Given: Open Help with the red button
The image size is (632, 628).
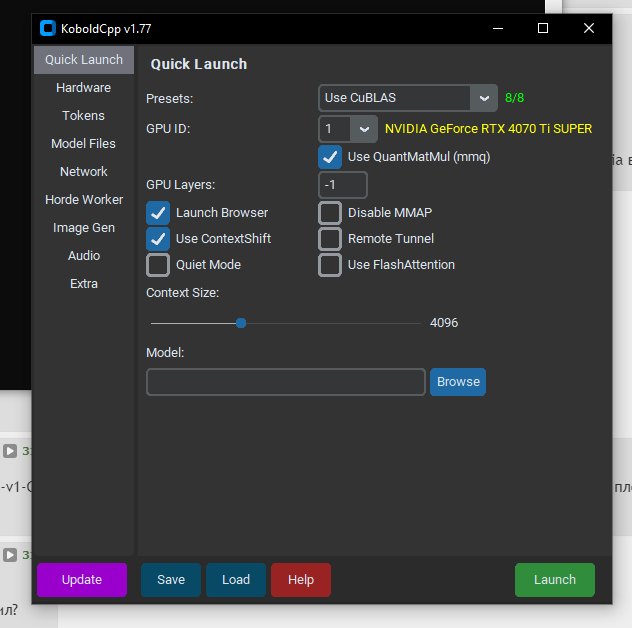Looking at the screenshot, I should pyautogui.click(x=301, y=580).
